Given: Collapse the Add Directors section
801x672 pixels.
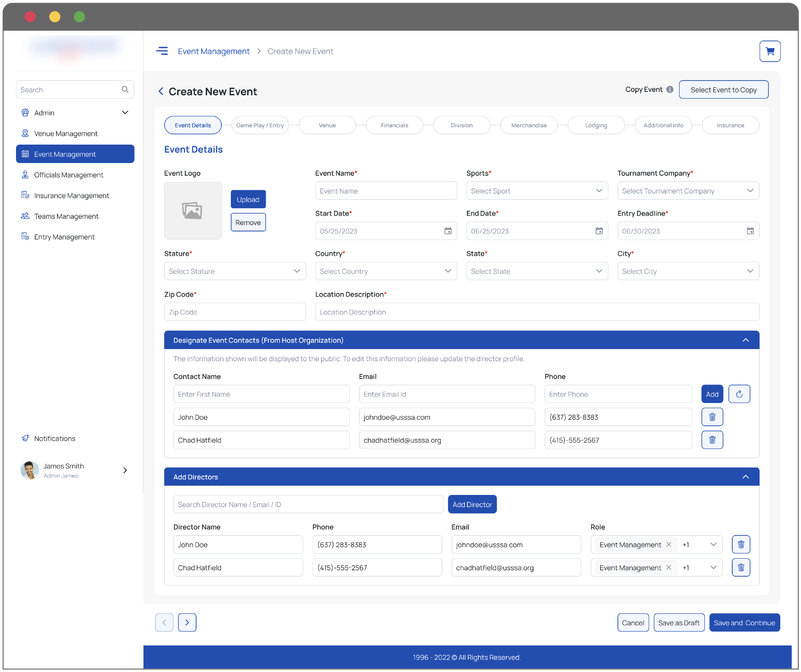Looking at the screenshot, I should (745, 477).
